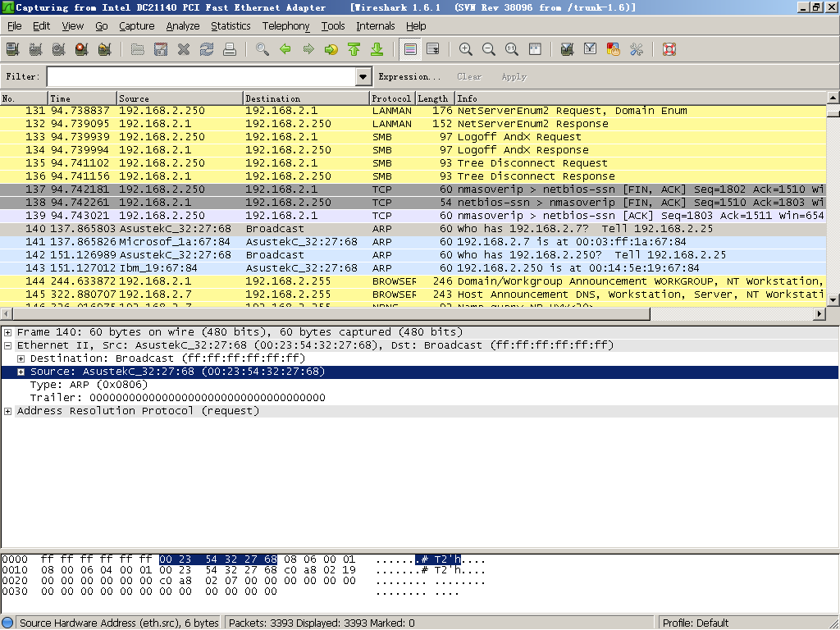Click the Find packet magnifier icon
Screen dimensions: 840x630
(262, 49)
